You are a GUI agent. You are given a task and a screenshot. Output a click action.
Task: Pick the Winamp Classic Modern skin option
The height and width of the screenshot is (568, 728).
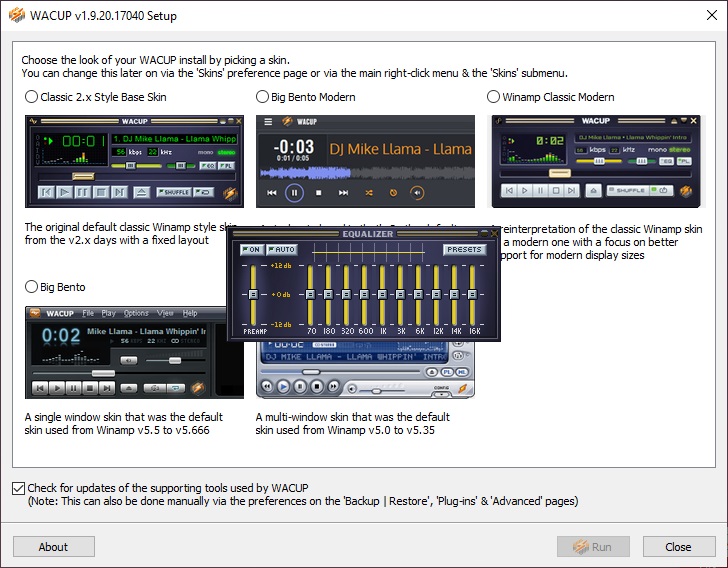pyautogui.click(x=493, y=97)
